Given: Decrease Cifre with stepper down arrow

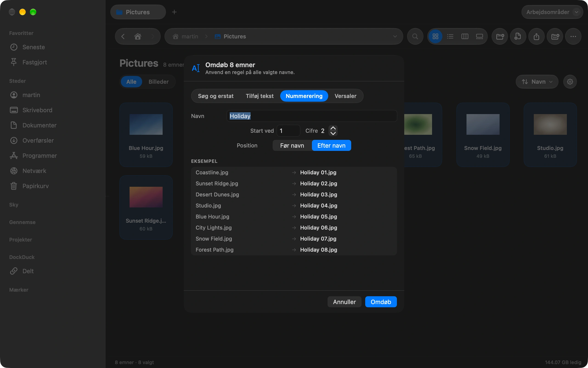Looking at the screenshot, I should click(333, 133).
